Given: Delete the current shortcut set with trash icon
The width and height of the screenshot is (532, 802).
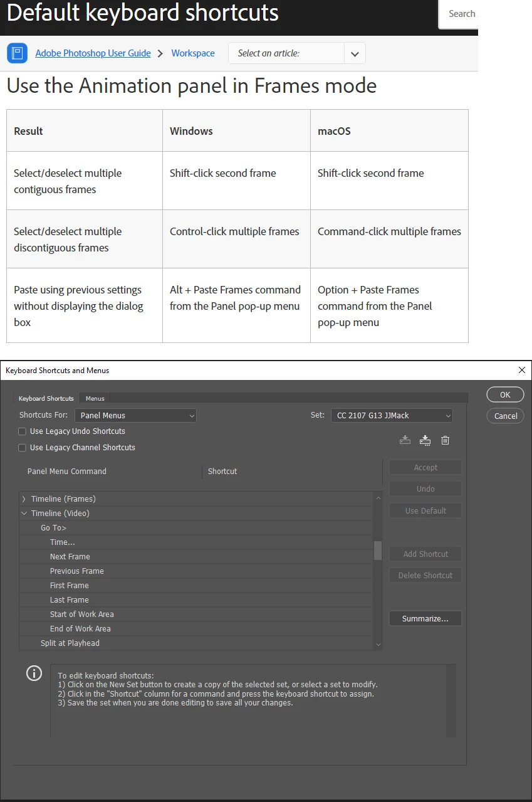Looking at the screenshot, I should coord(445,440).
